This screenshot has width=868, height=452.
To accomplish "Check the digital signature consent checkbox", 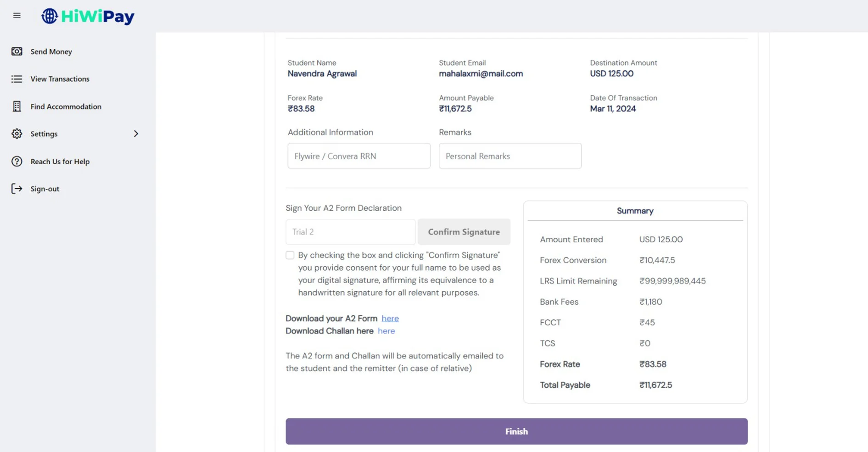I will click(x=290, y=255).
